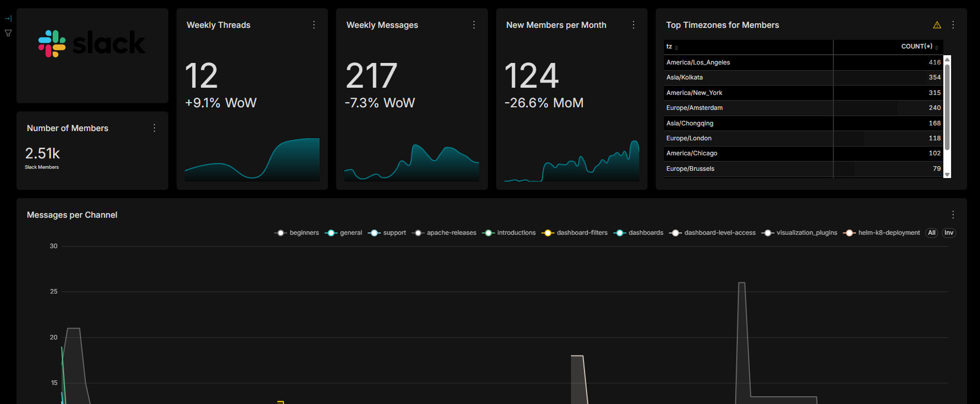Click the Messages per Channel title
This screenshot has width=980, height=404.
pyautogui.click(x=72, y=215)
